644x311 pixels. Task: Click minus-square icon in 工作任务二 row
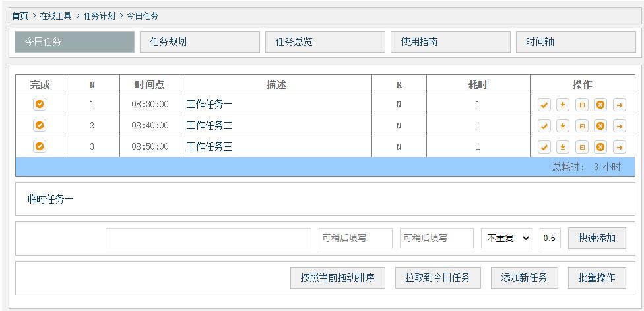click(581, 126)
